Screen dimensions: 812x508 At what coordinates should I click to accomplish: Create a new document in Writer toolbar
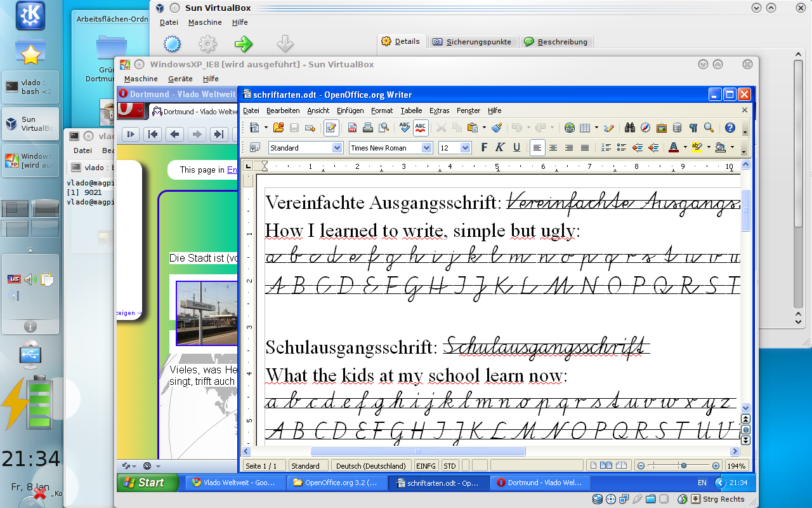click(x=254, y=128)
